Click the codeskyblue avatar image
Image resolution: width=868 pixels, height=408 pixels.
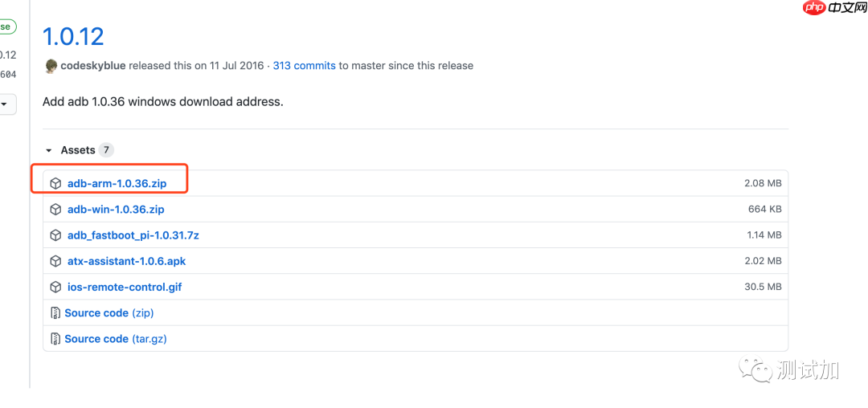click(51, 66)
